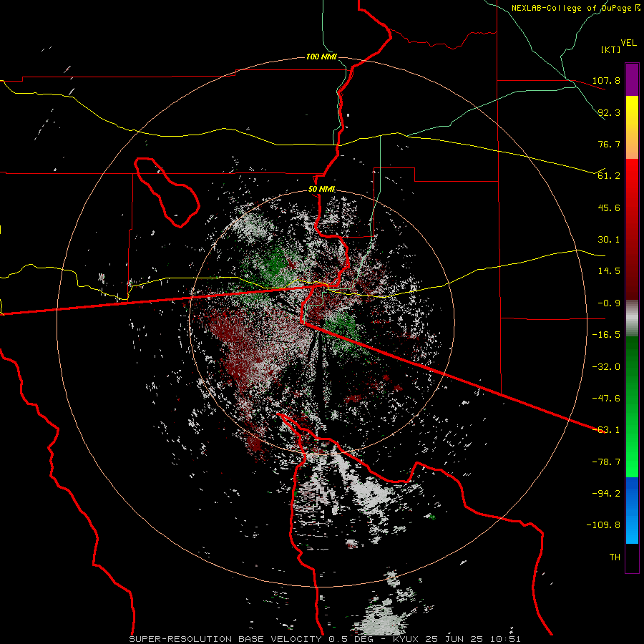Click the -63.1 legend value
This screenshot has width=644, height=644.
(x=606, y=430)
